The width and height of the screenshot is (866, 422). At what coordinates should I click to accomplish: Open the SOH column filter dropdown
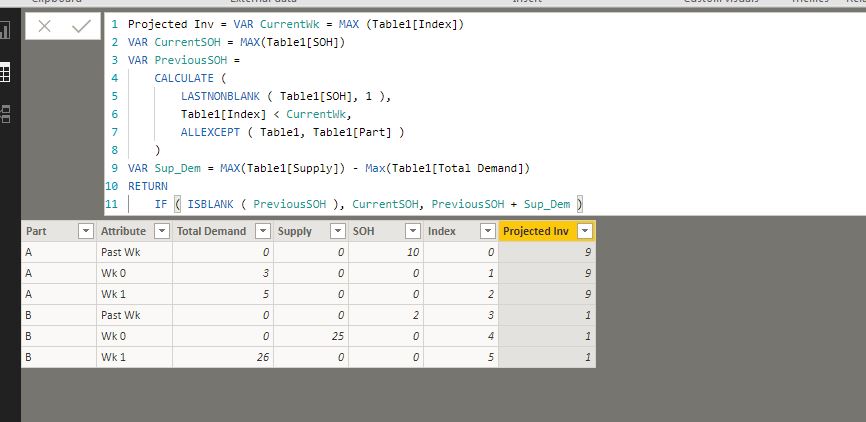pyautogui.click(x=413, y=231)
